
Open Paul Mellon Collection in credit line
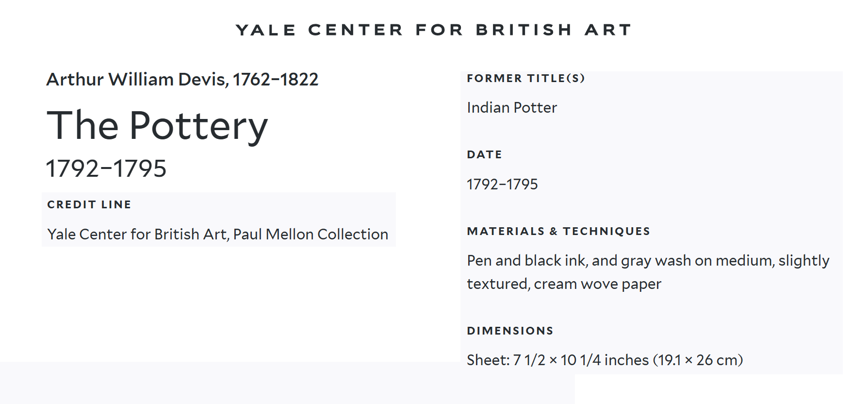pos(311,234)
